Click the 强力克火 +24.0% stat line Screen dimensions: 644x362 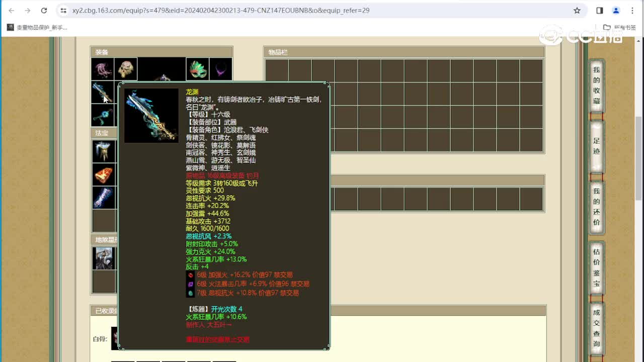(x=210, y=251)
